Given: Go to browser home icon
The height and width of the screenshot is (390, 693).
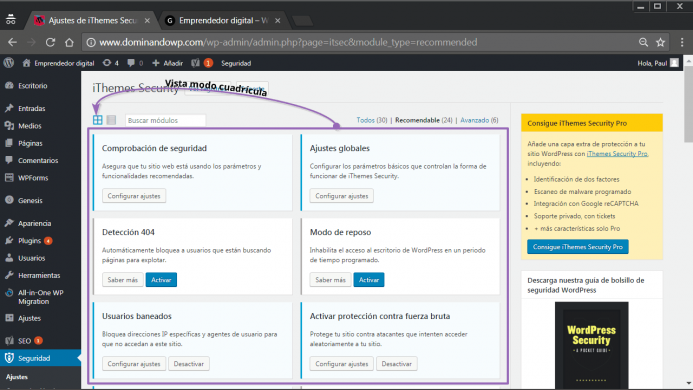Looking at the screenshot, I should click(69, 42).
